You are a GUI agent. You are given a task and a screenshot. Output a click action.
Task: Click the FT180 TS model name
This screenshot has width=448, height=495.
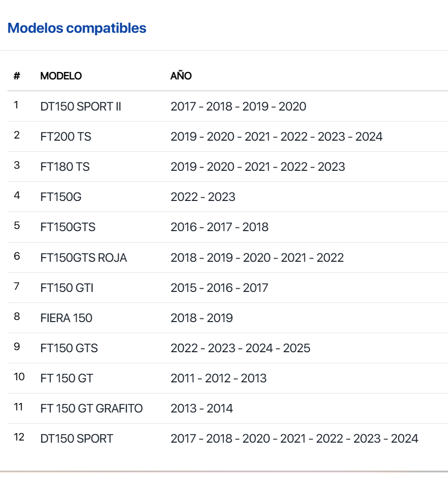click(x=65, y=167)
